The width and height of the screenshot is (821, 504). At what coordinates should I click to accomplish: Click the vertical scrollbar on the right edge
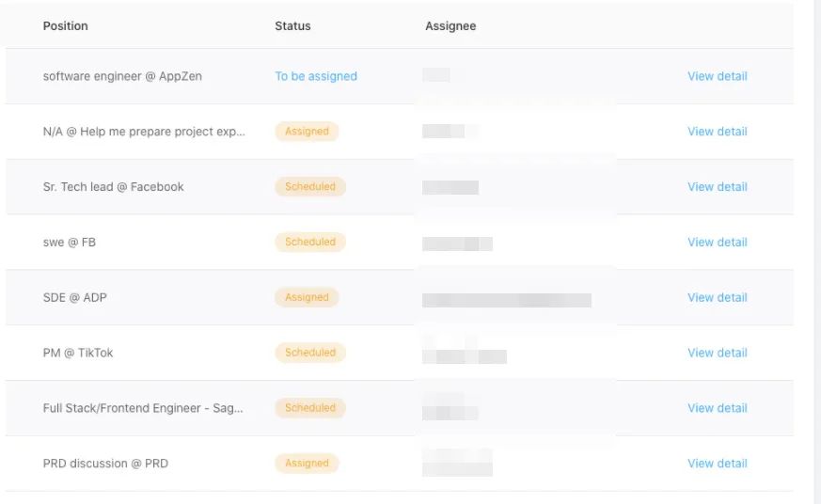pyautogui.click(x=816, y=252)
